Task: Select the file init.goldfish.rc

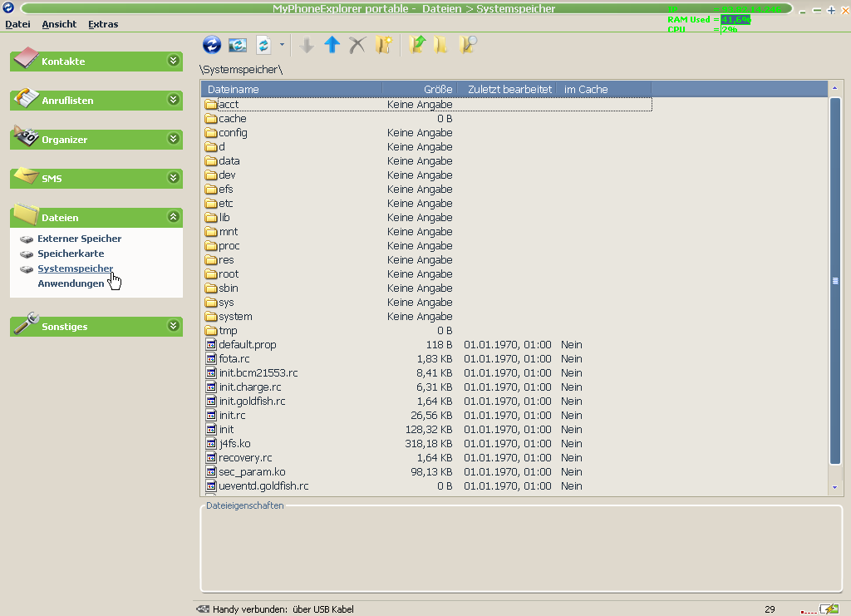Action: point(428,401)
